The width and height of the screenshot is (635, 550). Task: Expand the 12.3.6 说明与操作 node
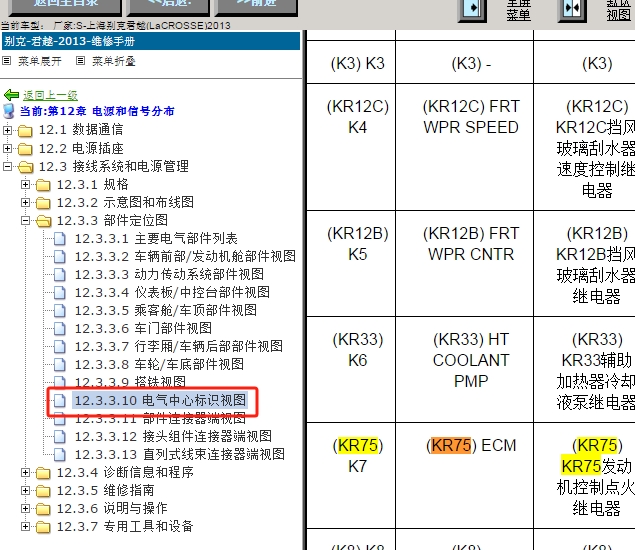(26, 509)
